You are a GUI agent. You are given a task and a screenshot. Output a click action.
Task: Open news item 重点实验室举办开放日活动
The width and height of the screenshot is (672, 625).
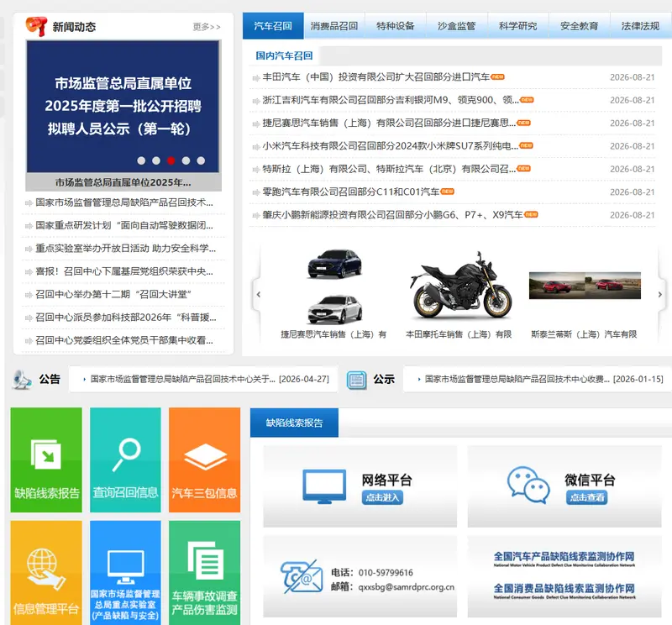125,248
